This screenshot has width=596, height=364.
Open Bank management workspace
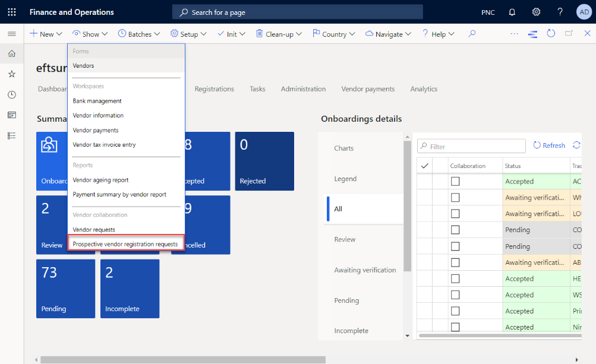[126, 101]
